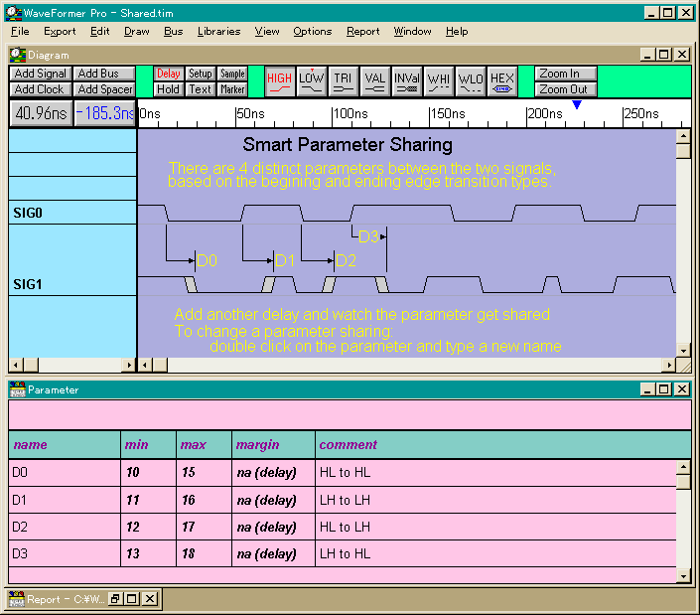Select the VAL valid state button
Viewport: 700px width, 615px height.
click(x=375, y=81)
